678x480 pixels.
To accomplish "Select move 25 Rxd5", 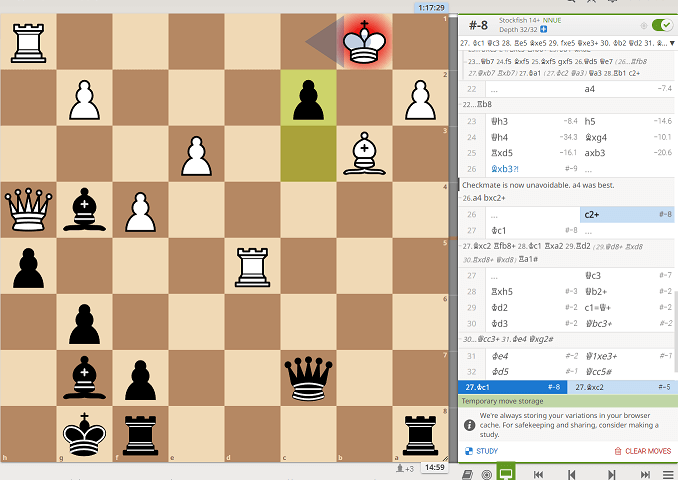I will pyautogui.click(x=532, y=153).
